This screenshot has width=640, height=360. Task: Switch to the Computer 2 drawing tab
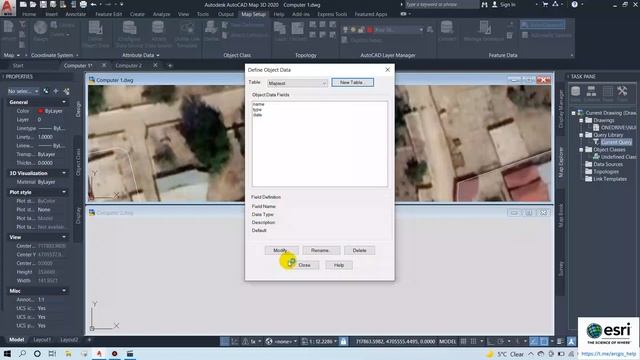pyautogui.click(x=129, y=65)
